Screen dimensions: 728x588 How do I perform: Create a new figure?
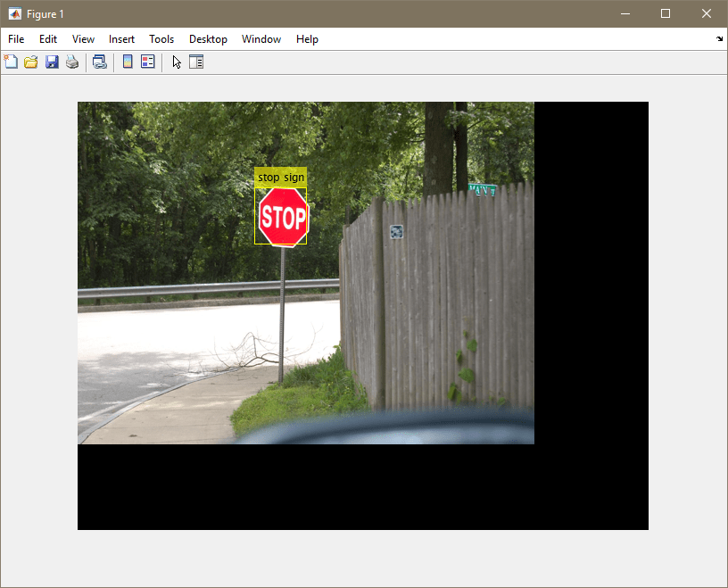tap(10, 62)
